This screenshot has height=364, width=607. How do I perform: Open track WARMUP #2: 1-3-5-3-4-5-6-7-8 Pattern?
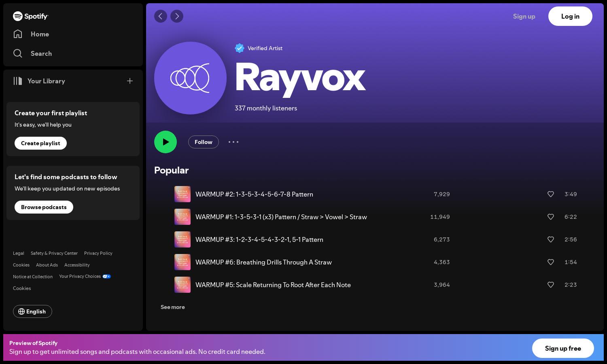[254, 194]
